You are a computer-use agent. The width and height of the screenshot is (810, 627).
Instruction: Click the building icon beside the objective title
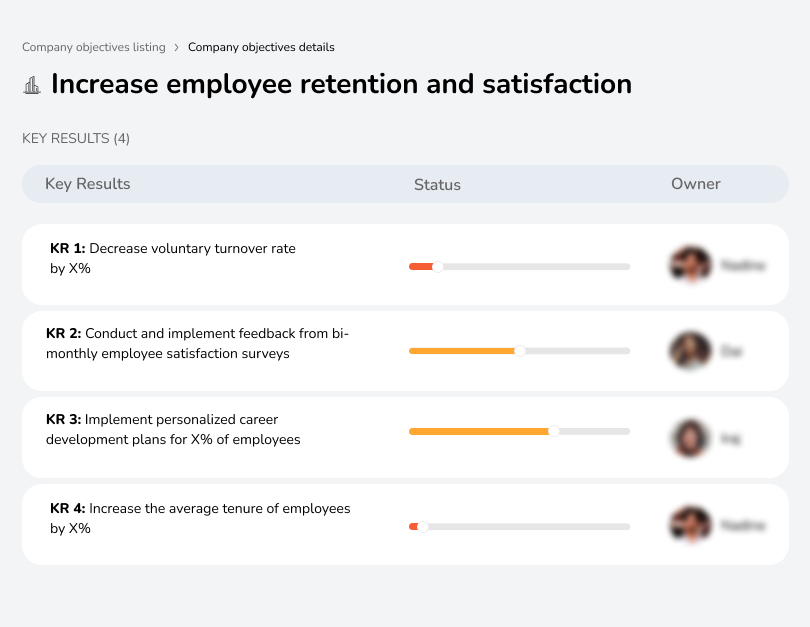32,85
